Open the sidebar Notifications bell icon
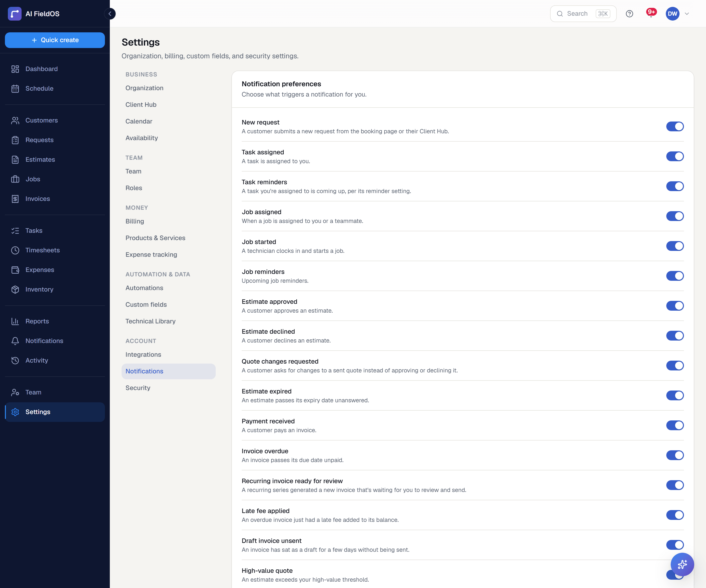This screenshot has width=706, height=588. point(15,341)
